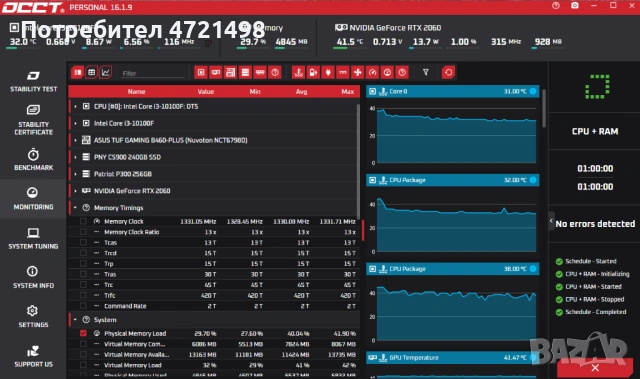Viewport: 640px width, 379px height.
Task: Expand ASUS TUF GAMING B460-PLUS node
Action: [76, 140]
